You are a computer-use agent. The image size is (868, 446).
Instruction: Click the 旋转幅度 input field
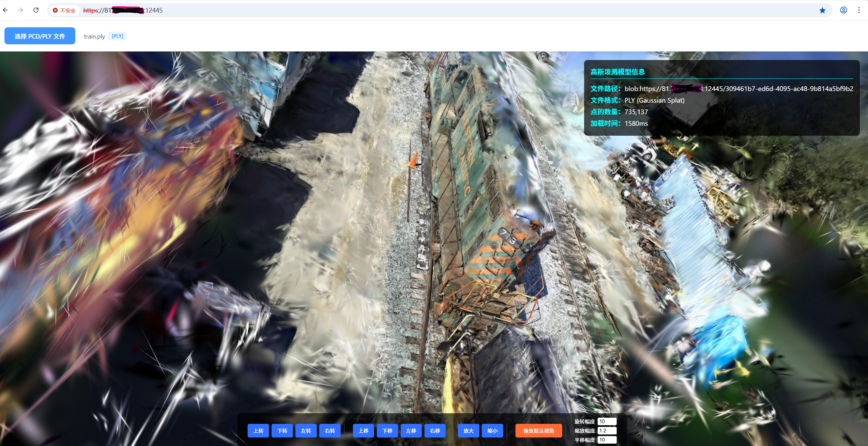point(607,421)
